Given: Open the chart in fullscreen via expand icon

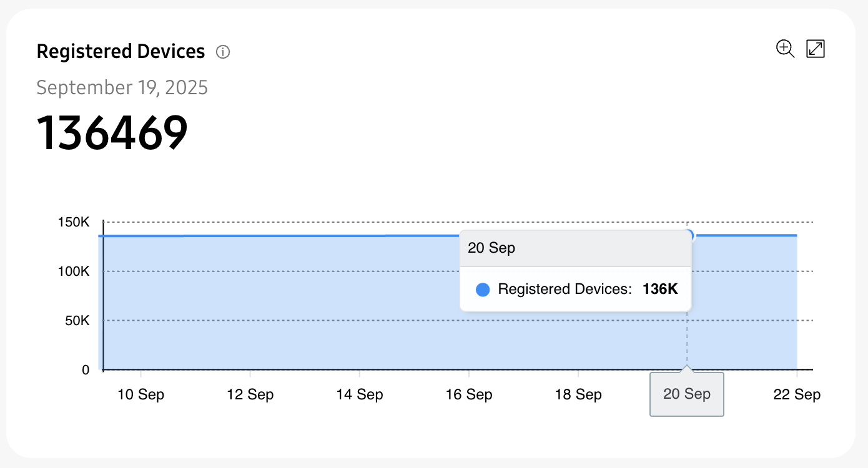Looking at the screenshot, I should coord(816,49).
